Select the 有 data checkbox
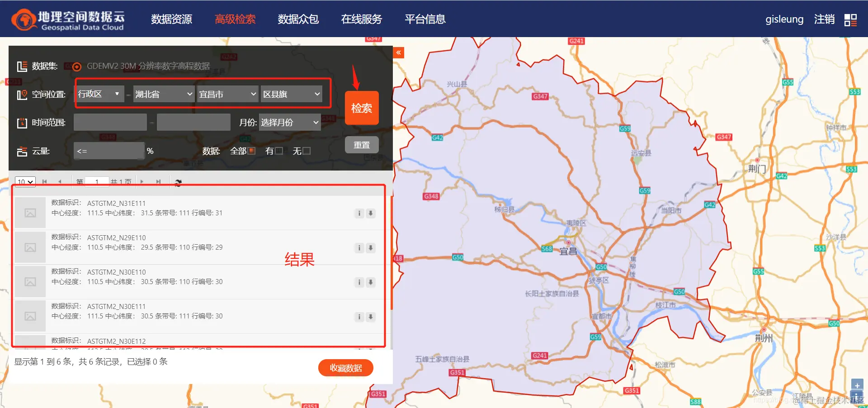The image size is (868, 408). (x=279, y=151)
